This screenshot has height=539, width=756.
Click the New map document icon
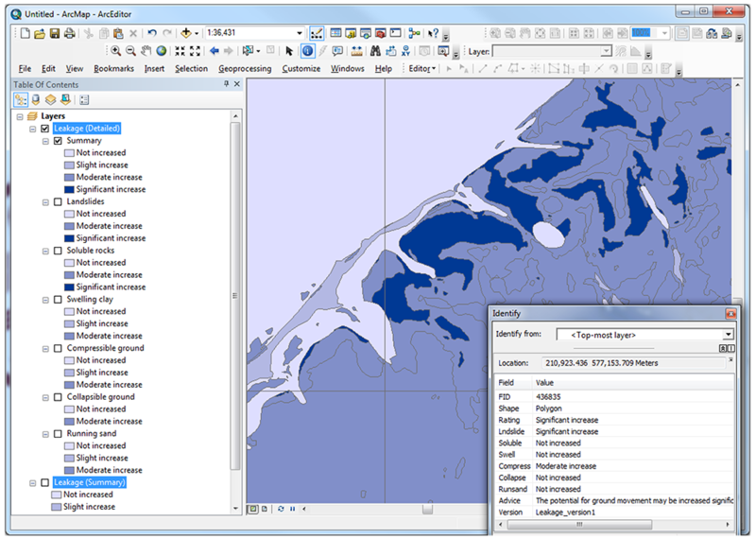pyautogui.click(x=26, y=33)
